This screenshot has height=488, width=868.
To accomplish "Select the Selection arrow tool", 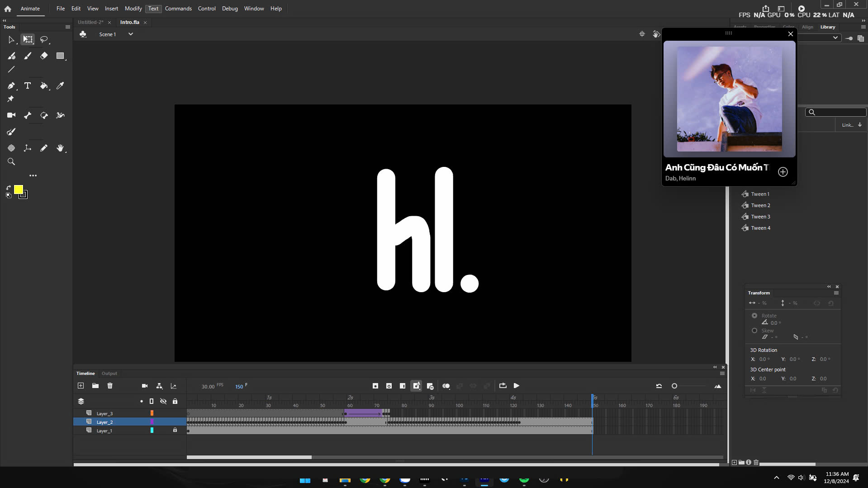I will pos(11,40).
